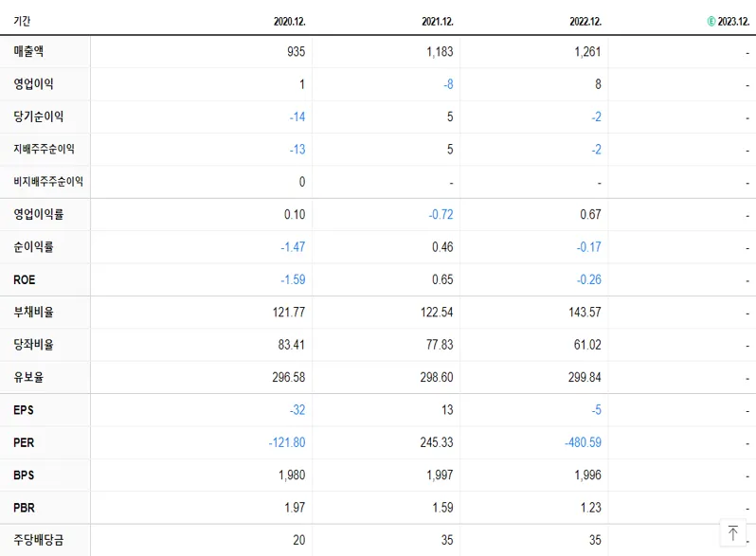The image size is (756, 556).
Task: Click the 주당배당금 row label
Action: (x=39, y=540)
